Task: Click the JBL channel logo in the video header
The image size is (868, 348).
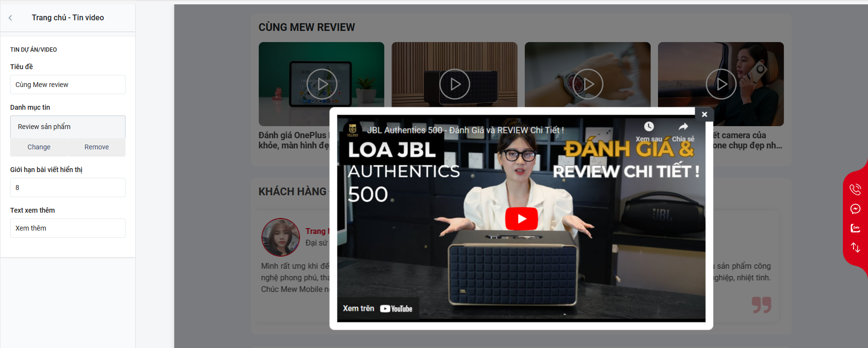Action: [x=352, y=130]
